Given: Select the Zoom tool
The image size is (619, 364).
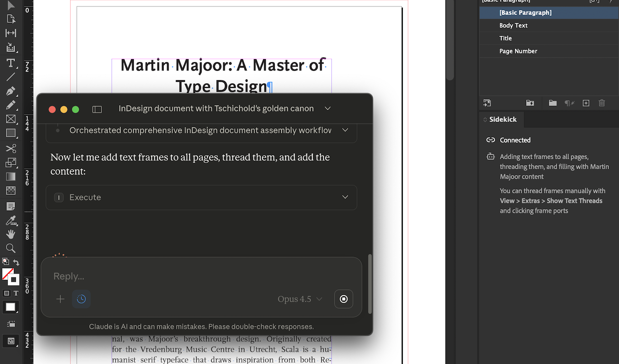Looking at the screenshot, I should pos(11,248).
